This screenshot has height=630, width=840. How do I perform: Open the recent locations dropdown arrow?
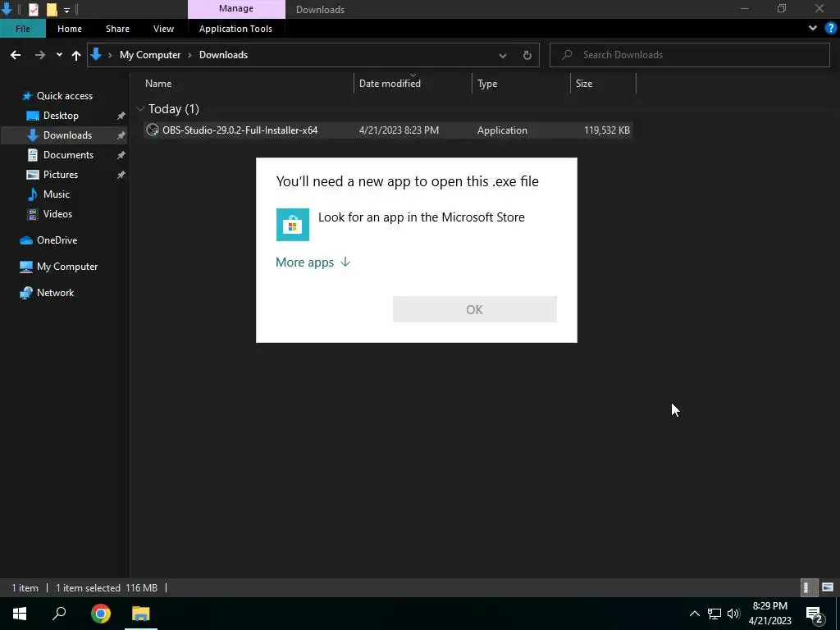point(59,55)
